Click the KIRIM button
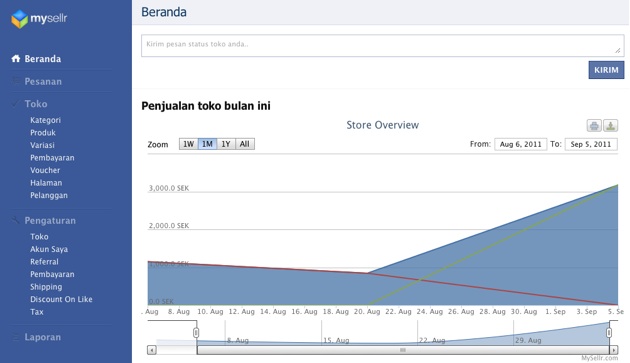This screenshot has width=630, height=363. click(x=606, y=70)
